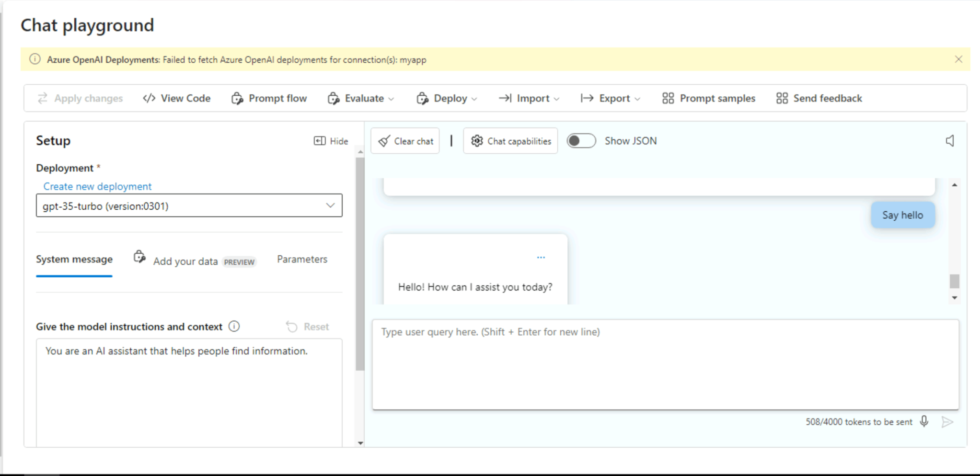Open the Import dropdown
Viewport: 980px width, 476px height.
529,98
